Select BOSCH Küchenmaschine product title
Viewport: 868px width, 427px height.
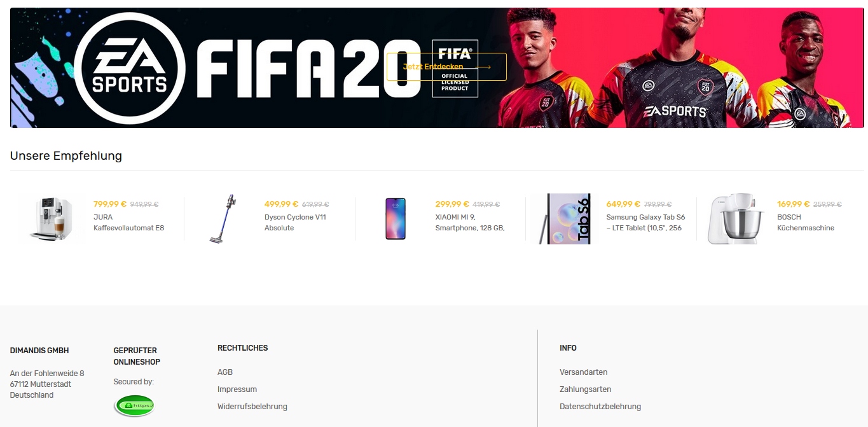806,223
